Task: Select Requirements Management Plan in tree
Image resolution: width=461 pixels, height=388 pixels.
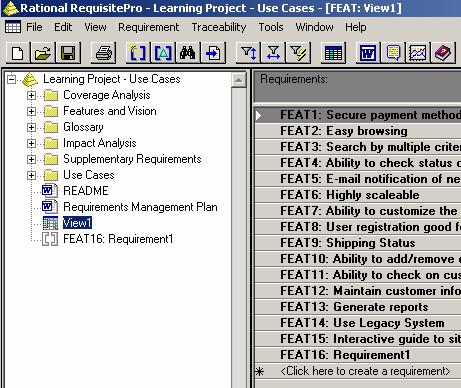Action: point(140,207)
